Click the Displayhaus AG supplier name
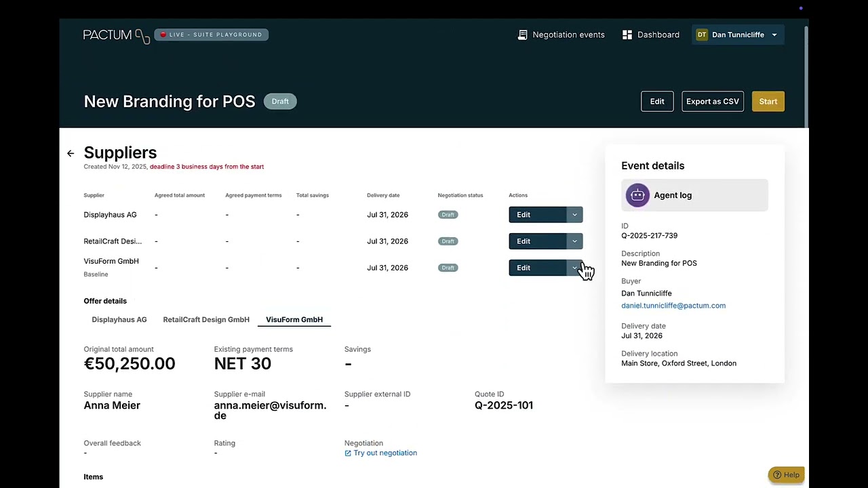Screen dimensions: 868x488 tap(110, 215)
